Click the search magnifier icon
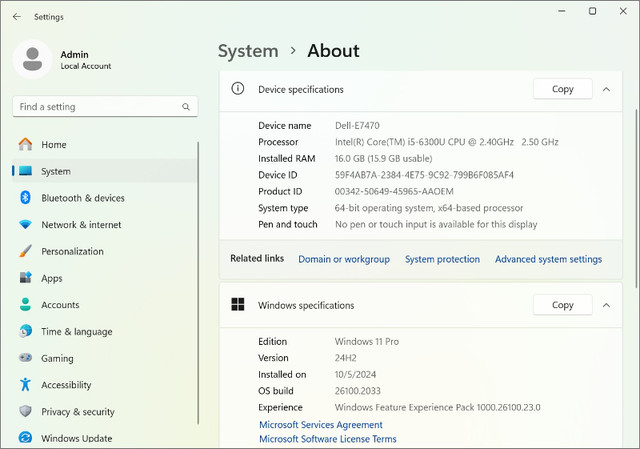This screenshot has height=449, width=640. click(x=186, y=107)
